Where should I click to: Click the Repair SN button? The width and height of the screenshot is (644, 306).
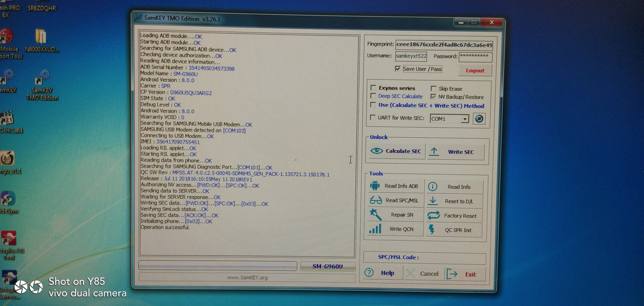396,215
